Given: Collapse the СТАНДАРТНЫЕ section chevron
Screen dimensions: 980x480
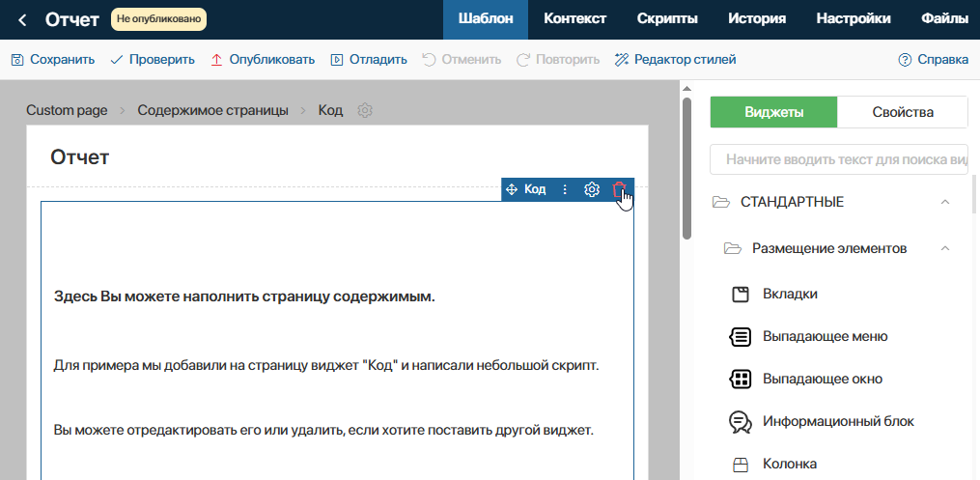Looking at the screenshot, I should pos(945,202).
